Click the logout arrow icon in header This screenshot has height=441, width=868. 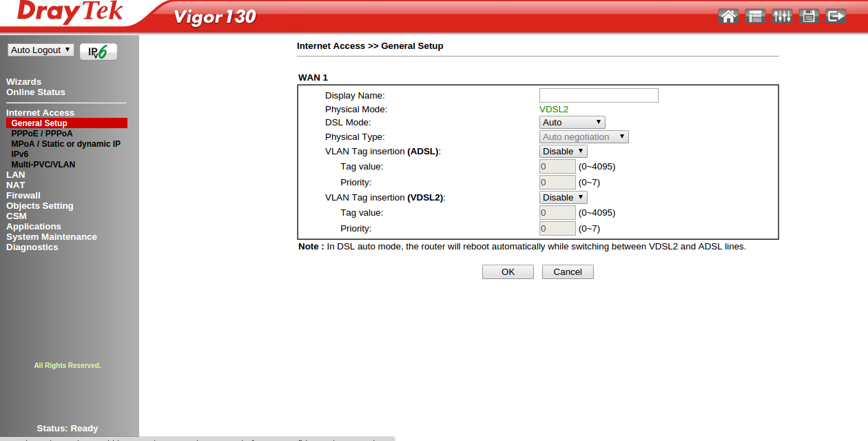[836, 16]
